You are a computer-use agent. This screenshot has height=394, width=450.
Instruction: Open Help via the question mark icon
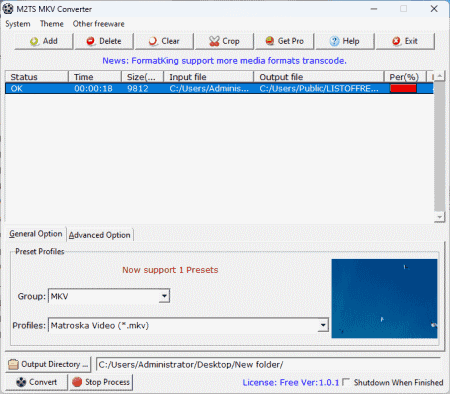tap(334, 41)
